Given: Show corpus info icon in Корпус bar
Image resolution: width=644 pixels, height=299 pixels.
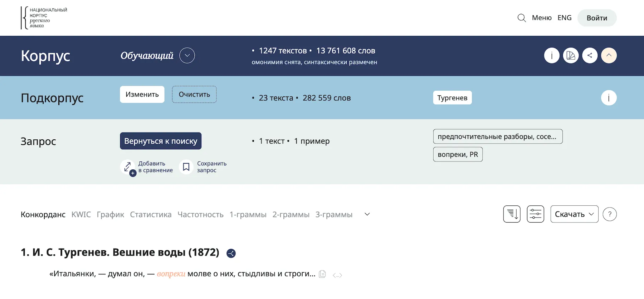Looking at the screenshot, I should tap(552, 55).
